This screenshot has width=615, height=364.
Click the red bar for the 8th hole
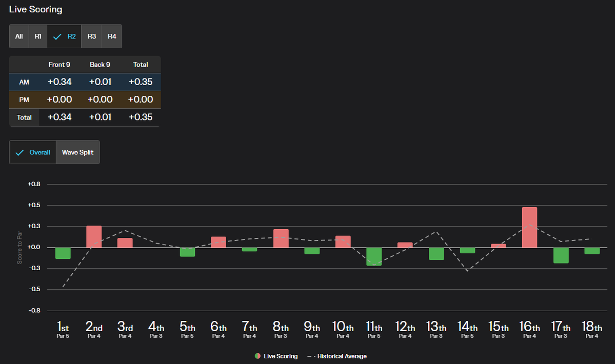(281, 238)
